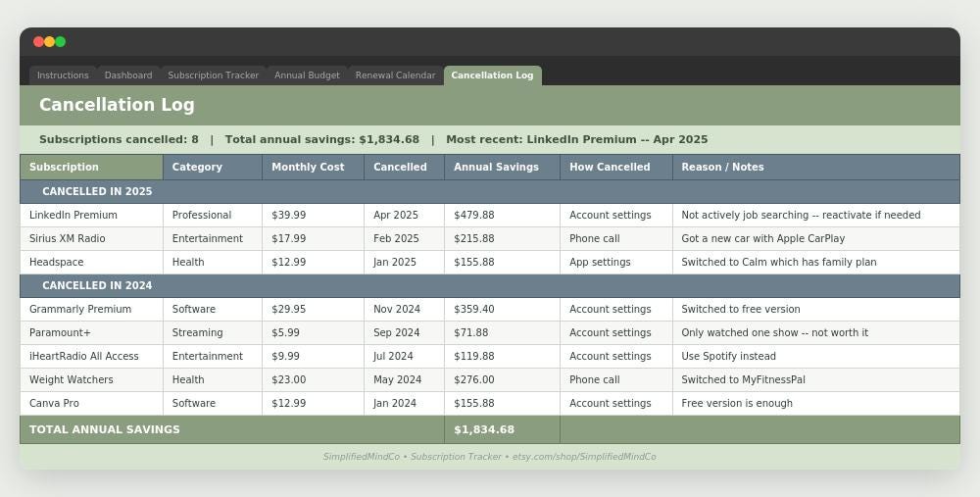
Task: Click the Subscriptions cancelled: 8 summary line
Action: (x=119, y=139)
